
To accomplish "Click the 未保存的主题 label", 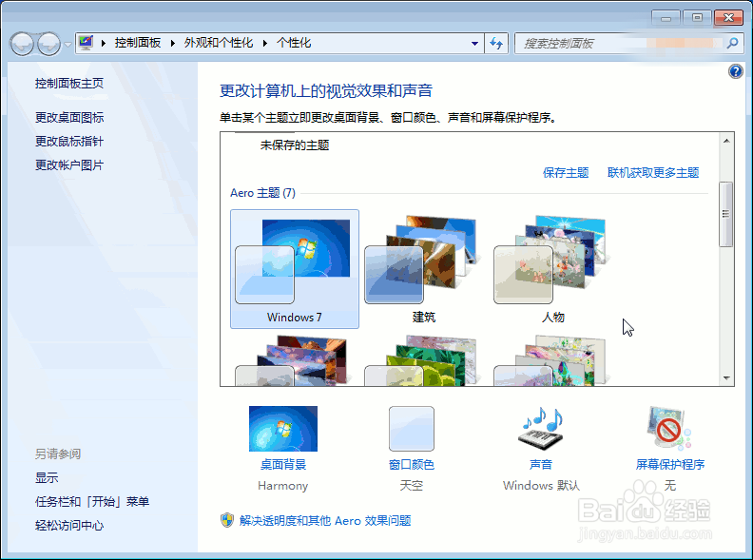I will pos(295,145).
